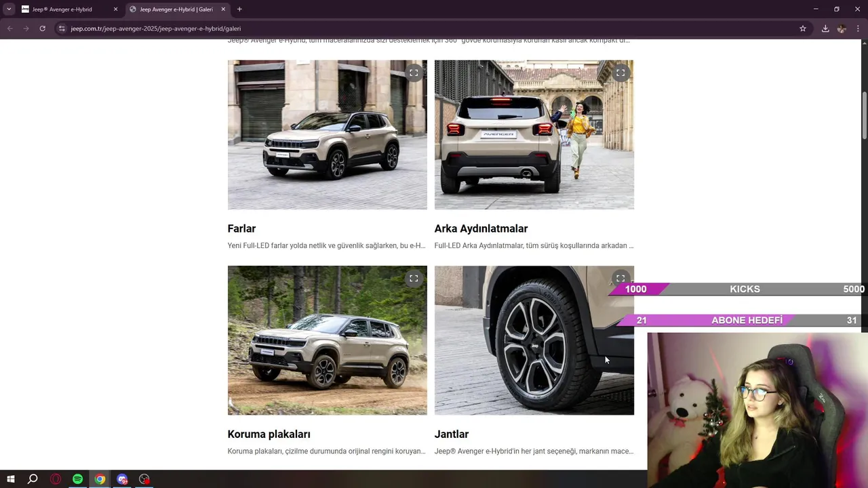868x488 pixels.
Task: Open the Chrome three-dot menu
Action: [859, 28]
